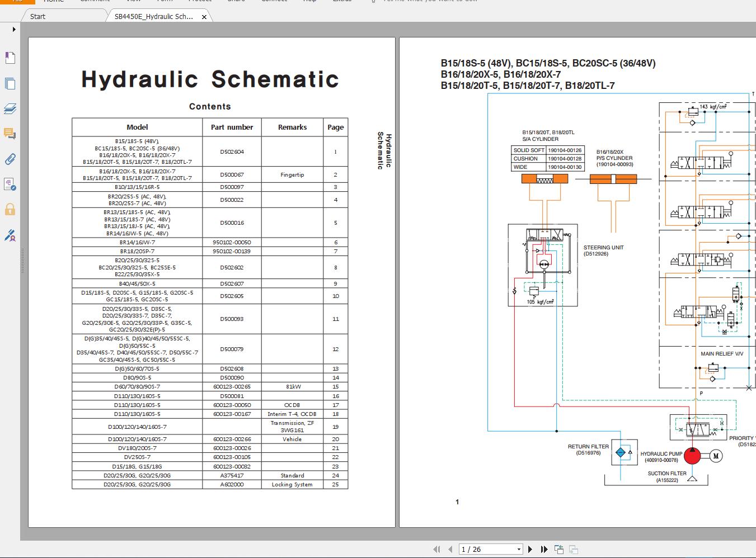Image resolution: width=756 pixels, height=558 pixels.
Task: Click model D15/18G, G15/18G
Action: click(137, 466)
